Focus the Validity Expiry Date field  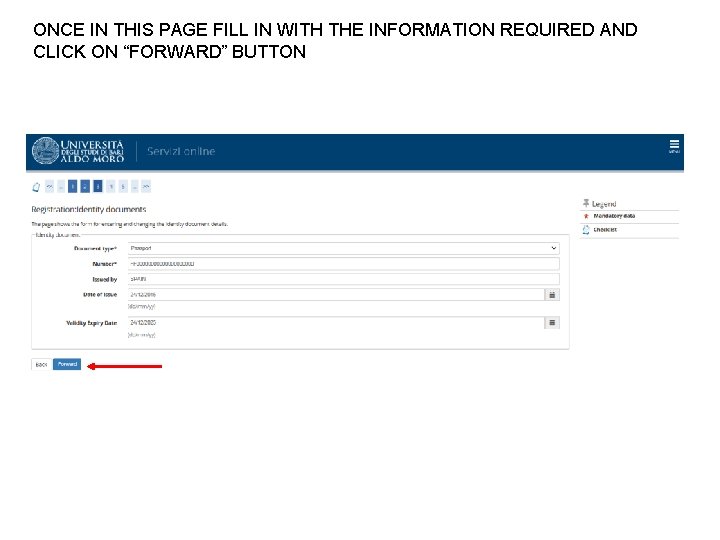(337, 323)
